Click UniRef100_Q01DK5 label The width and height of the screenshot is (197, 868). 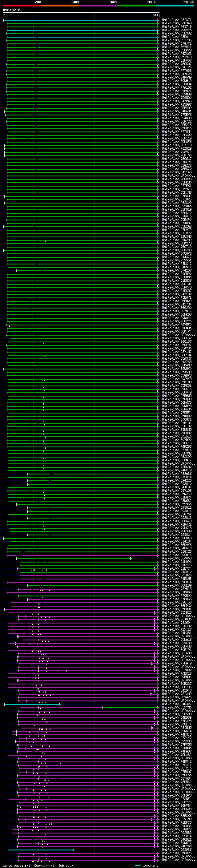tap(176, 575)
